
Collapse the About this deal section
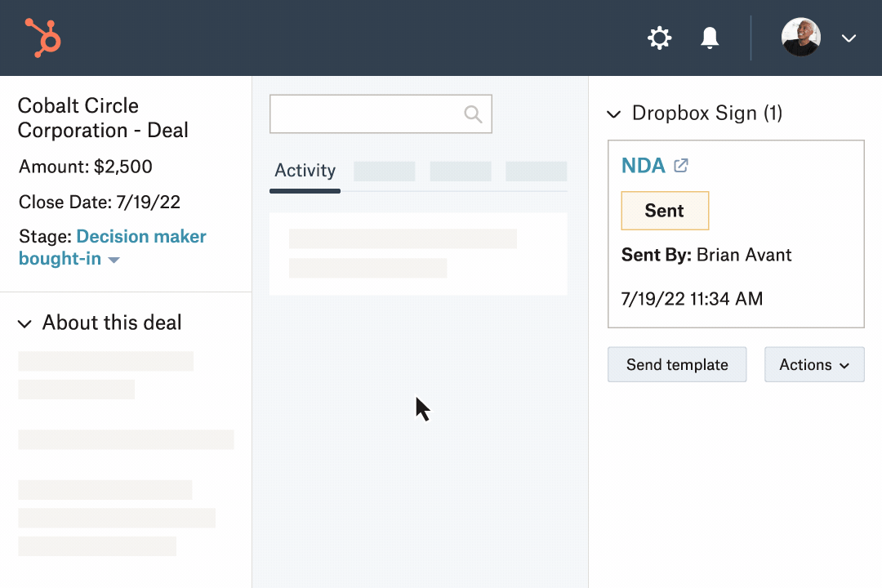25,324
